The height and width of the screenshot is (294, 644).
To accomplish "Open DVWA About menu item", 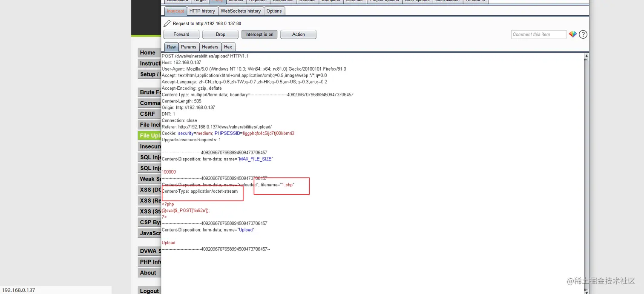I will 149,273.
